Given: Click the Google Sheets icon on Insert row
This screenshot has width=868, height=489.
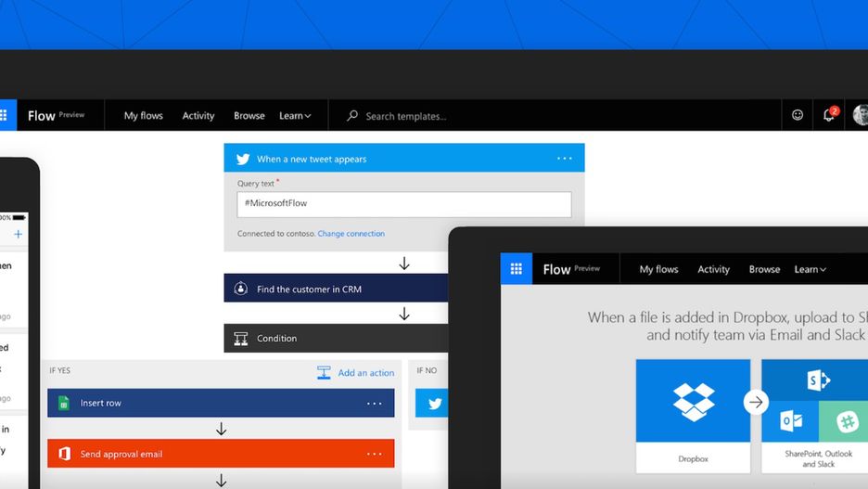Looking at the screenshot, I should coord(64,403).
